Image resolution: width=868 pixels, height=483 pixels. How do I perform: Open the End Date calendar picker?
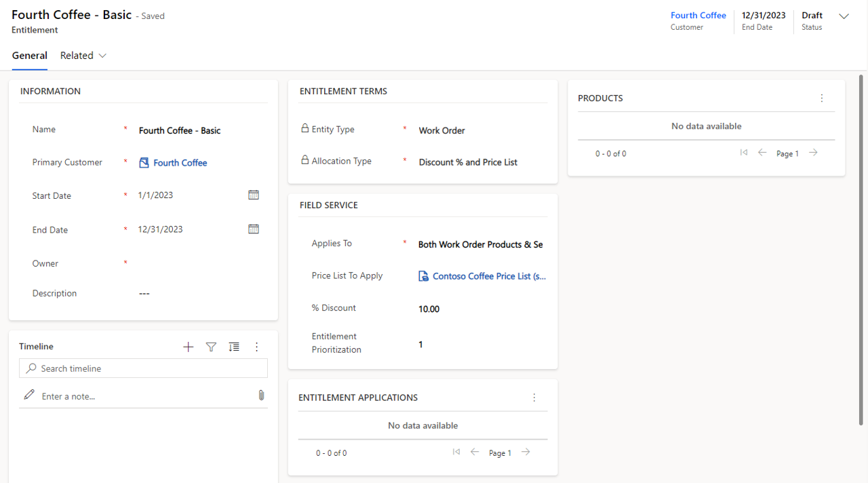point(254,229)
